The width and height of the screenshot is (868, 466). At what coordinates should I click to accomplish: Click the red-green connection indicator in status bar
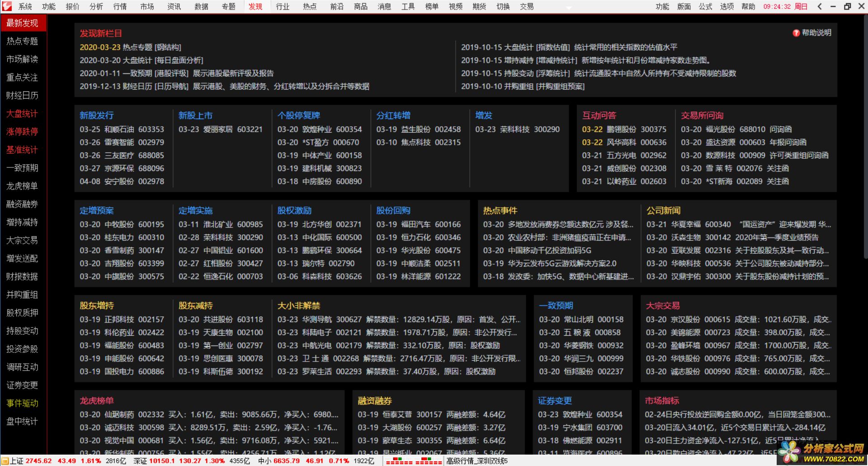pyautogui.click(x=414, y=461)
